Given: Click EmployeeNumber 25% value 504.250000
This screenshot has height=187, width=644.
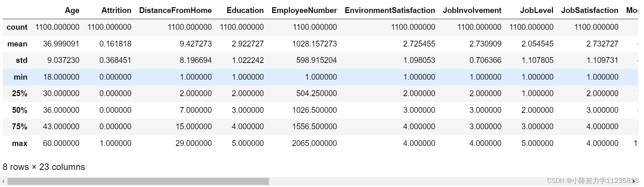Looking at the screenshot, I should 317,94.
